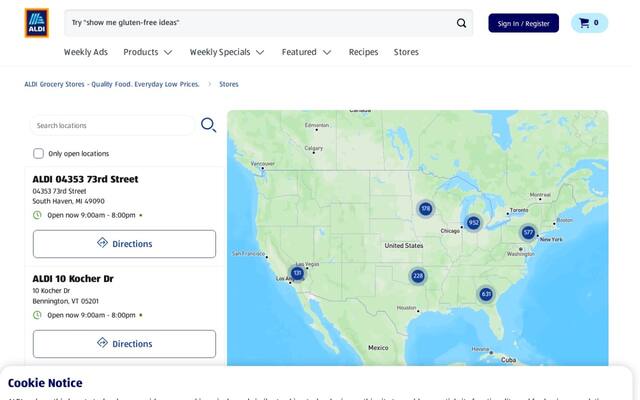
Task: Click the 178 store cluster marker
Action: click(x=425, y=209)
